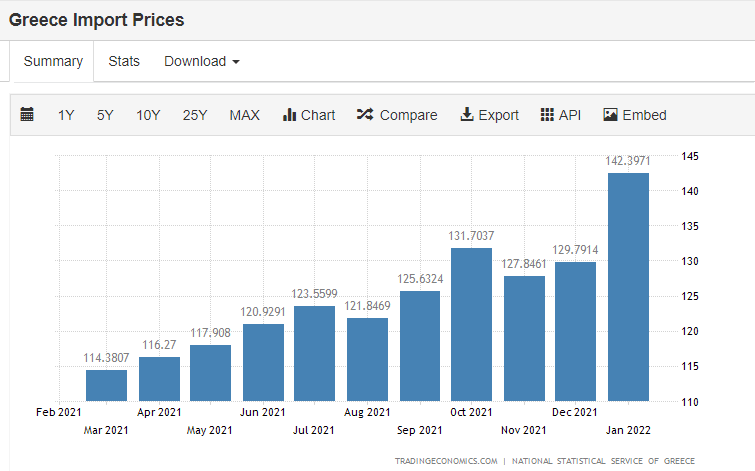
Task: Click the bar chart icon beside Chart
Action: [x=289, y=115]
